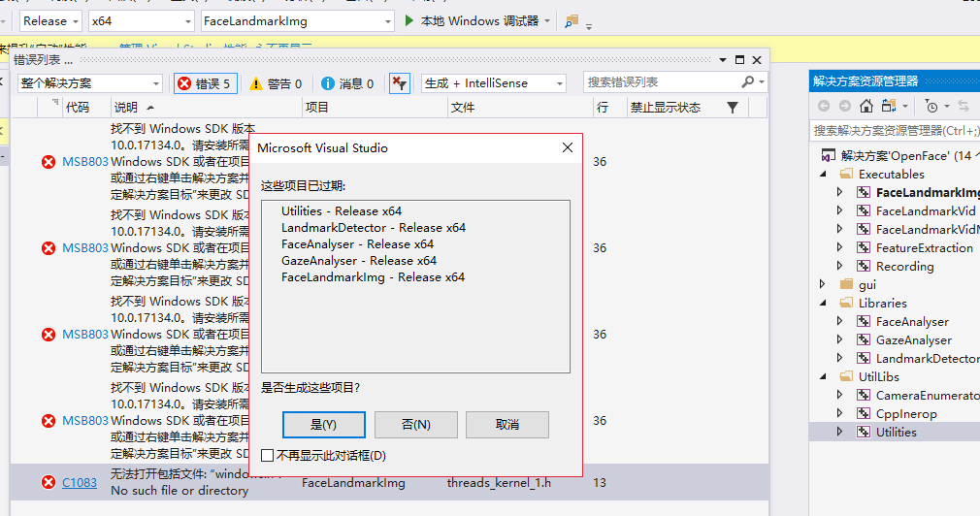
Task: Toggle the 错误 5 errors filter
Action: pyautogui.click(x=205, y=83)
